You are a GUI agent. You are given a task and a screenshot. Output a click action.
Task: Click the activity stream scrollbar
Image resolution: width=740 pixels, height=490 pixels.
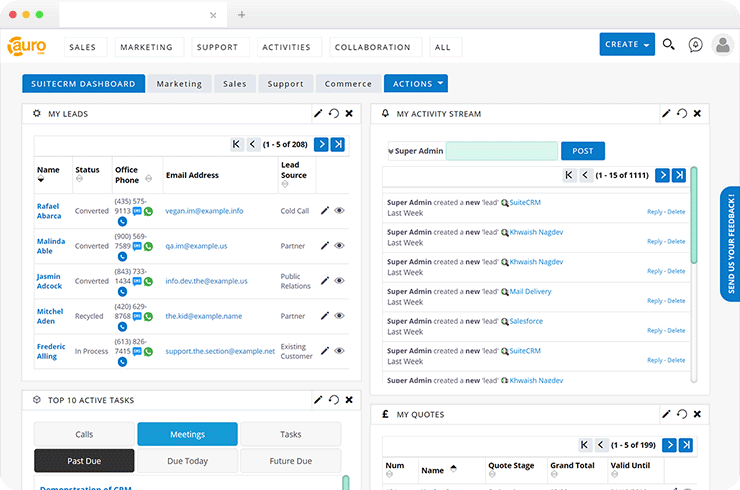click(694, 215)
